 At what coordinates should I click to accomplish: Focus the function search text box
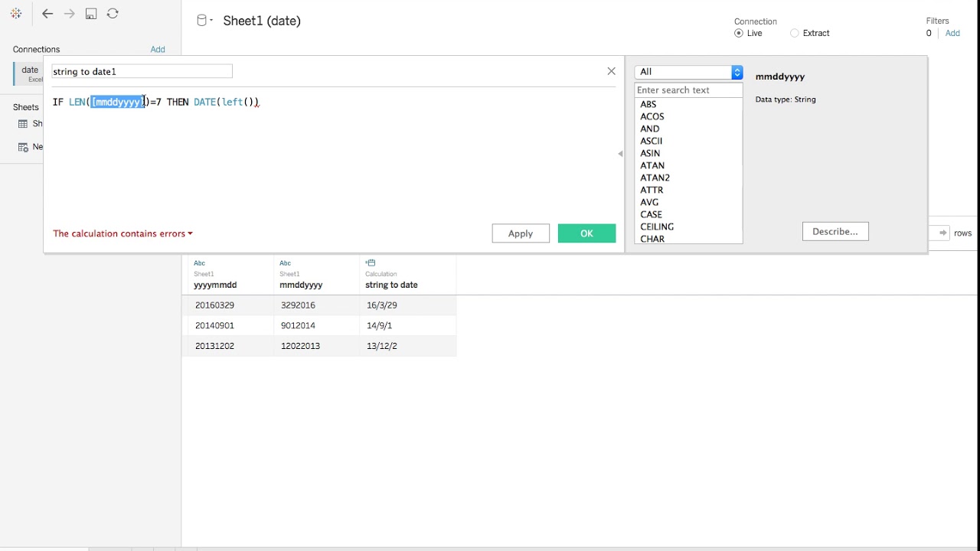(x=688, y=90)
